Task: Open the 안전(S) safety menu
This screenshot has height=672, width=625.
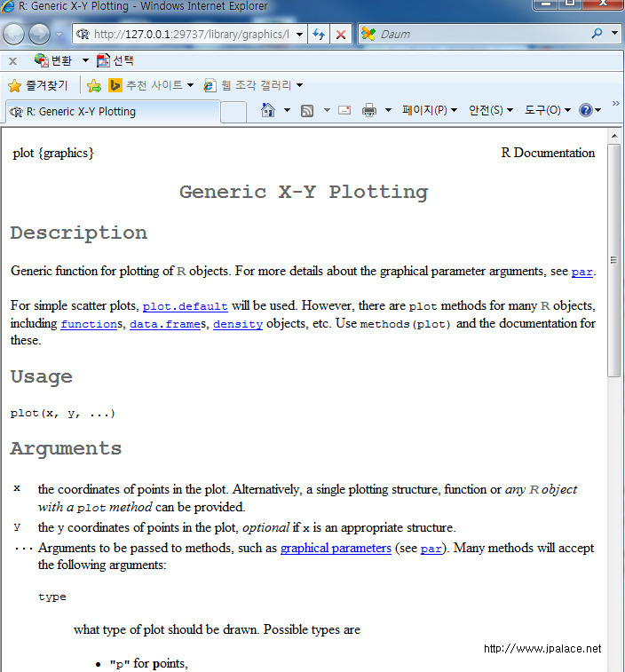Action: click(491, 110)
